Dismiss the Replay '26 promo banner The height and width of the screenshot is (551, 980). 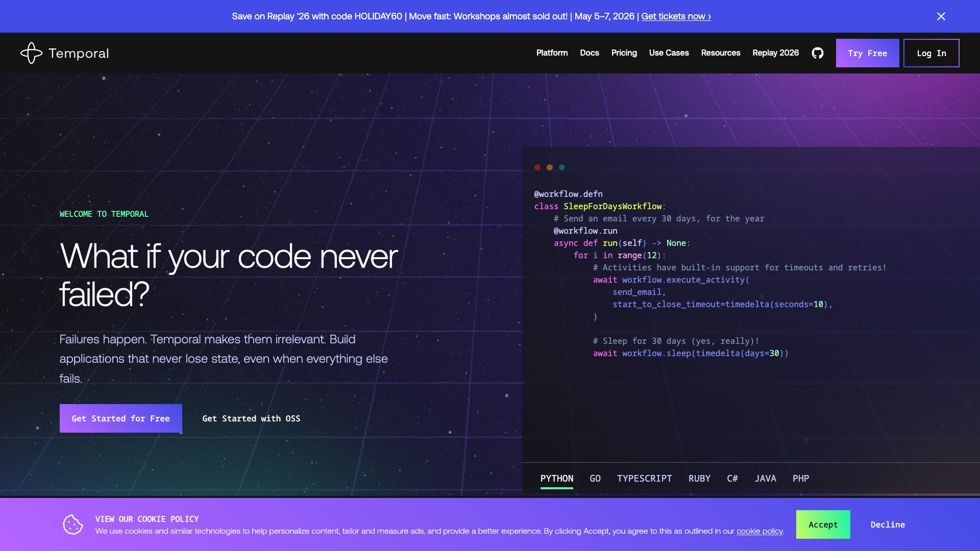click(941, 16)
